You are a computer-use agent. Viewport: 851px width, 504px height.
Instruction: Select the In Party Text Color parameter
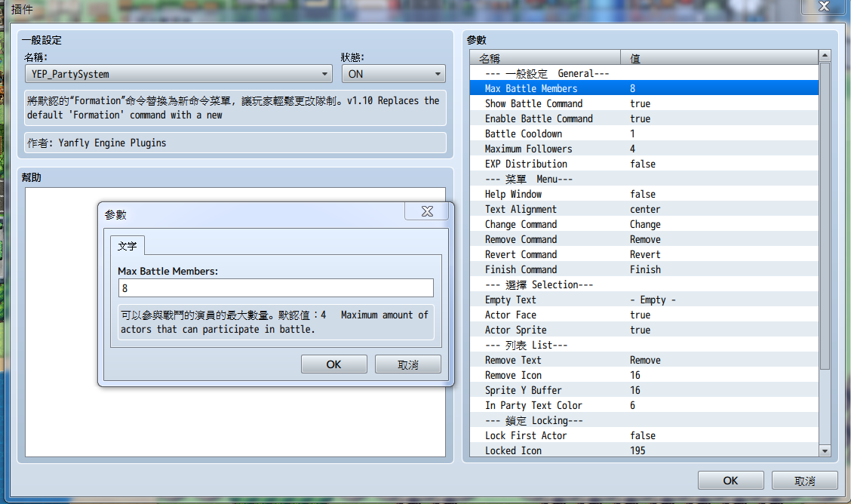point(644,405)
